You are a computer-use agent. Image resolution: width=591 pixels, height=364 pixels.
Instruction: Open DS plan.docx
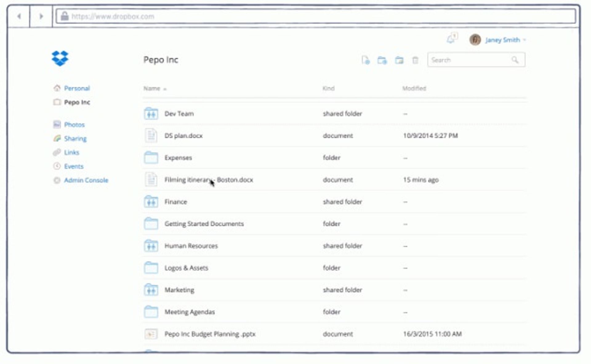(183, 136)
